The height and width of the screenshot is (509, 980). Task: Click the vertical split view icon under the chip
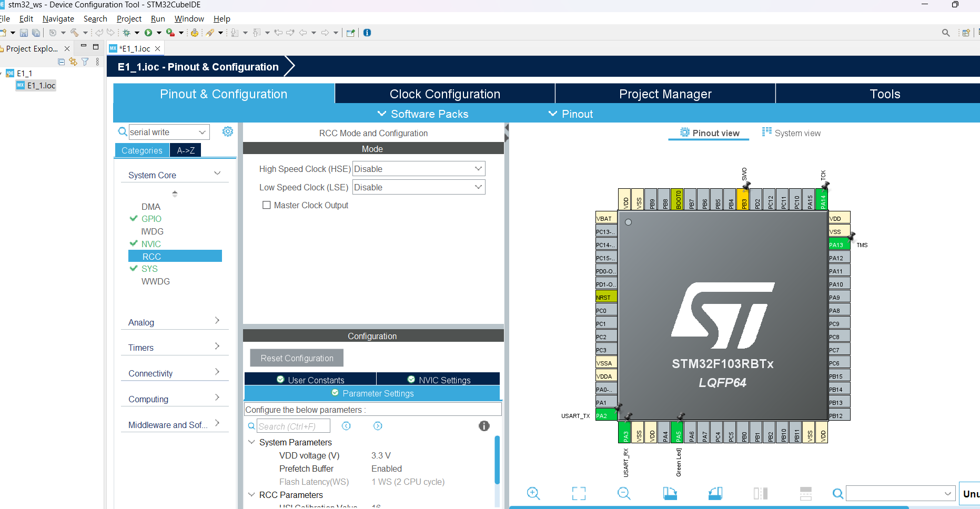point(761,493)
